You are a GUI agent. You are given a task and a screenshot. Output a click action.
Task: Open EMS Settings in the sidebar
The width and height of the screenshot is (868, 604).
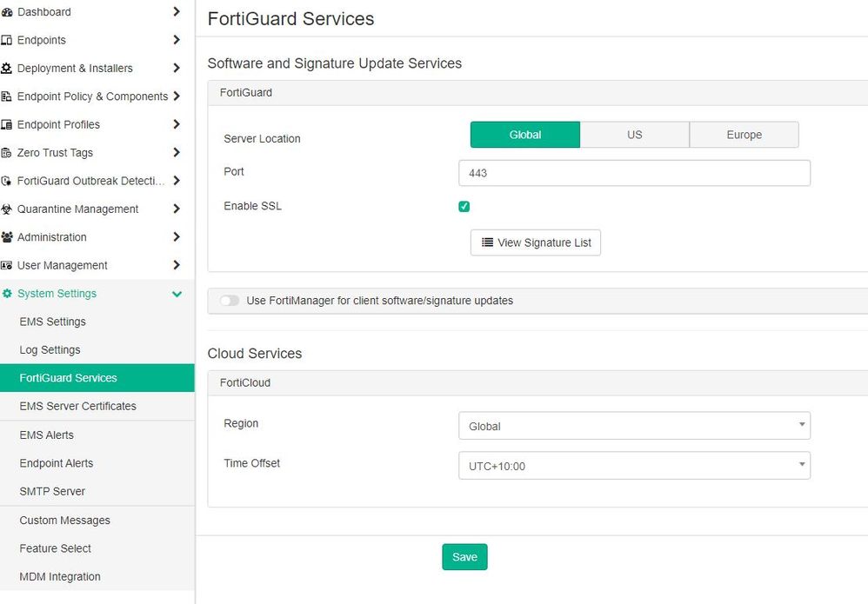coord(52,322)
